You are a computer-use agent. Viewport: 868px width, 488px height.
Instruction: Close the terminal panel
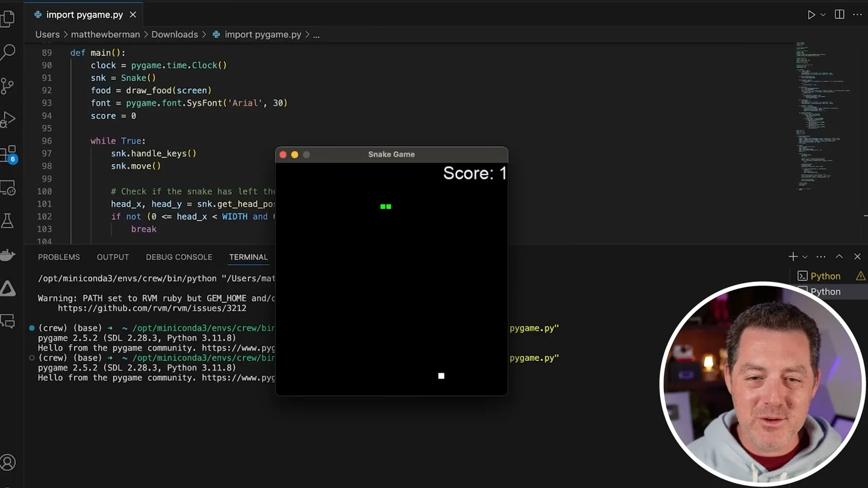[857, 256]
